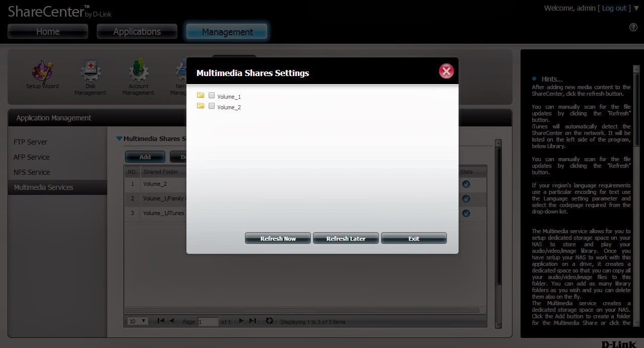This screenshot has width=644, height=348.
Task: Click the content area vertical scrollbar
Action: point(498,217)
